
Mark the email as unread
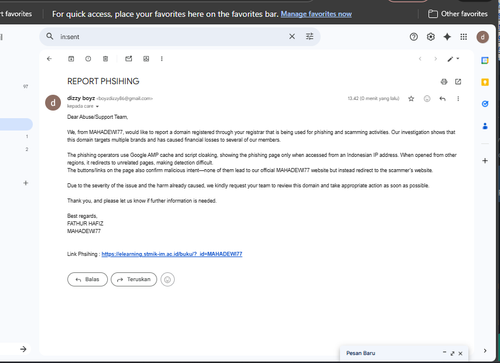pyautogui.click(x=128, y=59)
